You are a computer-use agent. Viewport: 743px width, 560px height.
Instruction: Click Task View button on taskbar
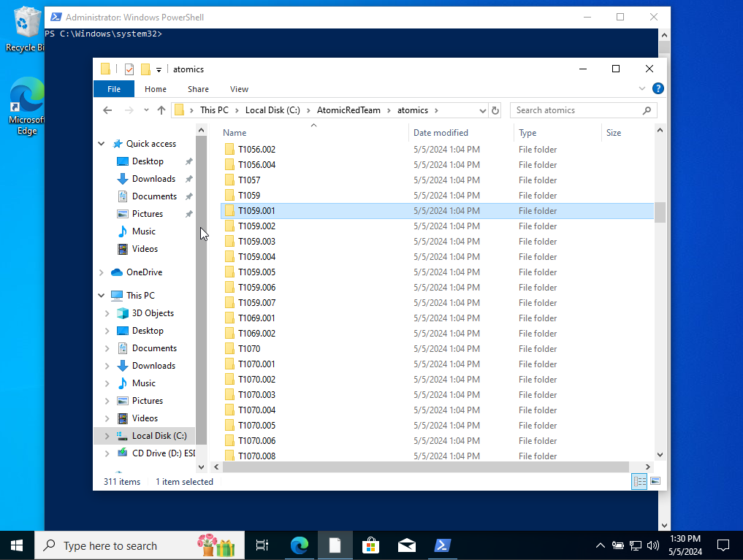click(262, 545)
